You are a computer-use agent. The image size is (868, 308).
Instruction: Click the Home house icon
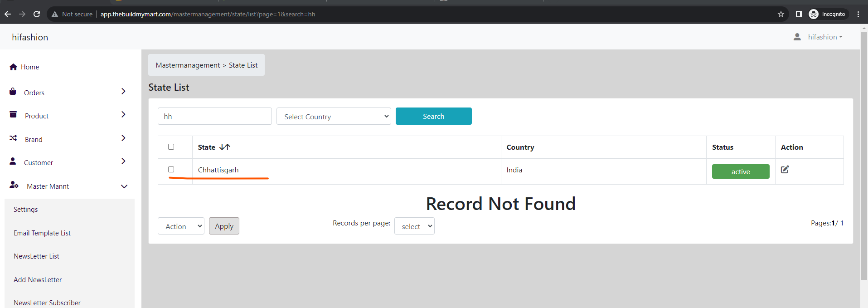[13, 67]
